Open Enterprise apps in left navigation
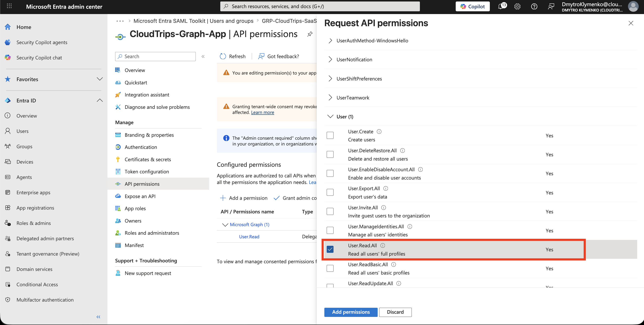This screenshot has width=644, height=325. click(33, 193)
